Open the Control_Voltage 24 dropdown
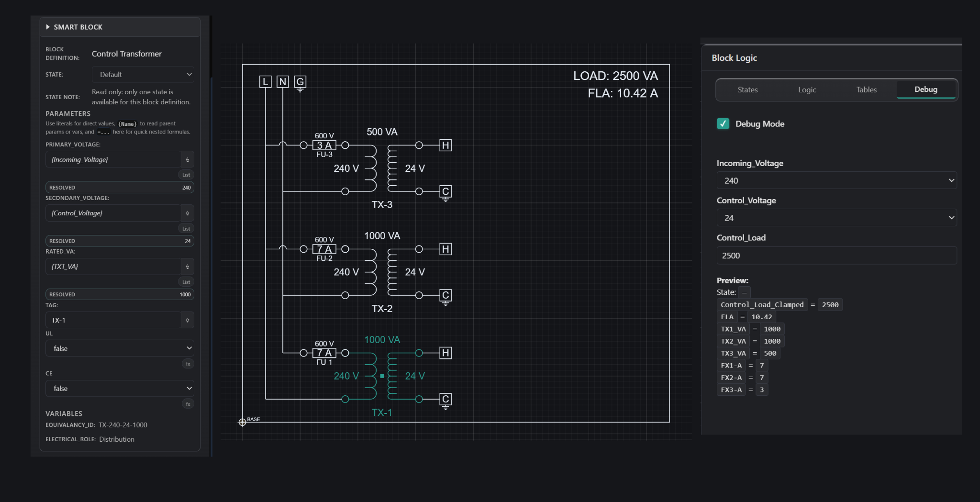Viewport: 980px width, 502px height. (x=836, y=218)
